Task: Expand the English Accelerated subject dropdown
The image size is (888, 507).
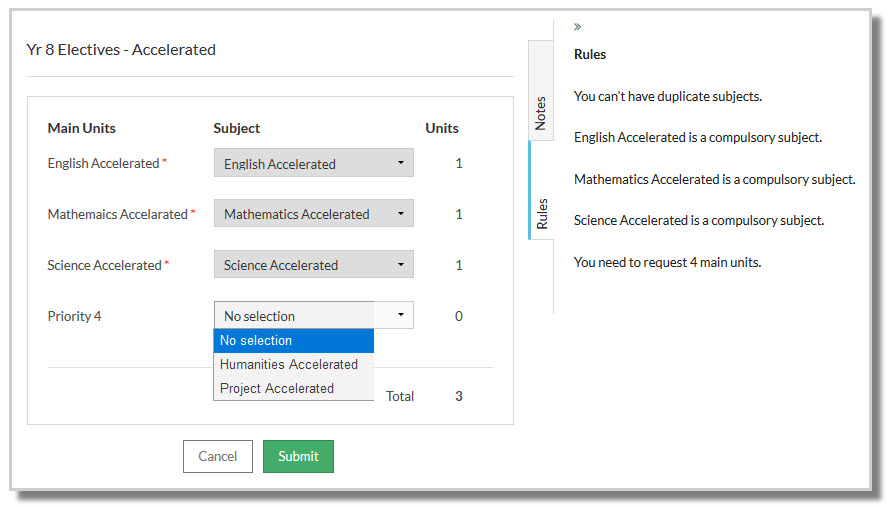Action: [313, 163]
